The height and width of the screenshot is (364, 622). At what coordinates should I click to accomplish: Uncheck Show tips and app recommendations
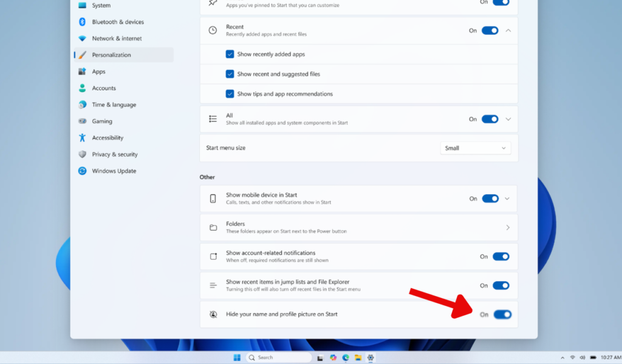(x=230, y=94)
